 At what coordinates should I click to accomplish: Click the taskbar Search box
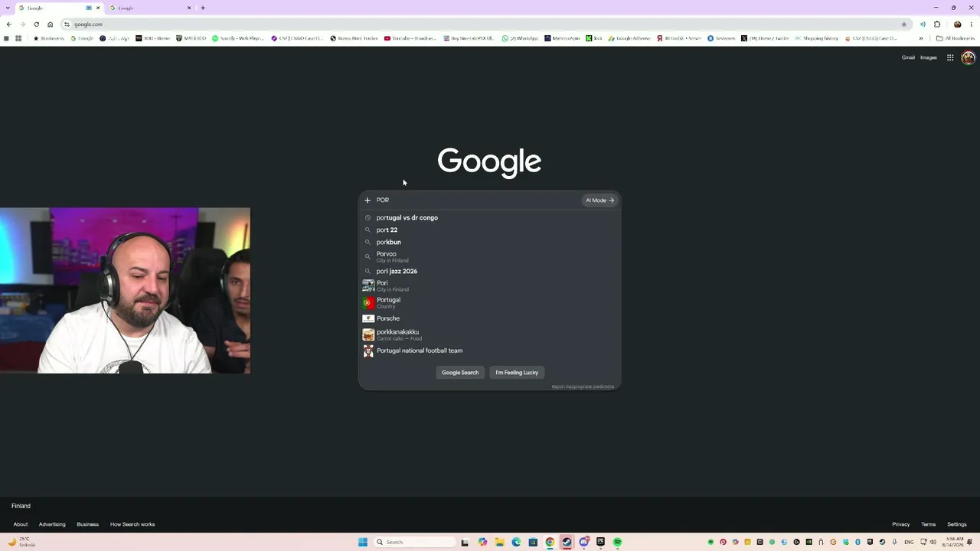pos(413,542)
